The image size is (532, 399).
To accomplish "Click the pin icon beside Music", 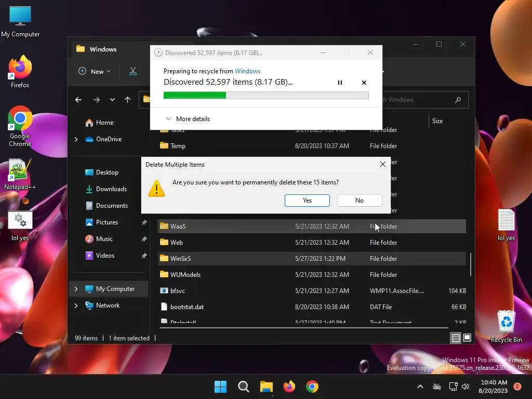I will click(x=144, y=239).
